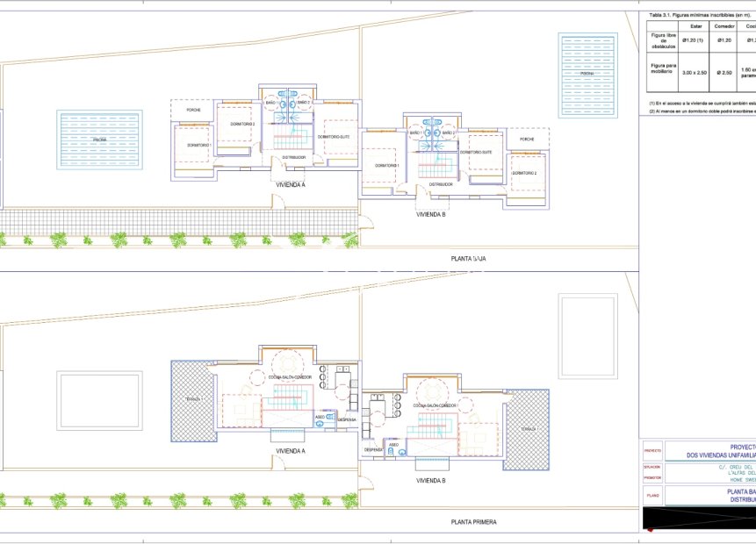Click the DORMITORIO-SUITE label in Vivienda A
Screen dimensions: 756x544
334,136
